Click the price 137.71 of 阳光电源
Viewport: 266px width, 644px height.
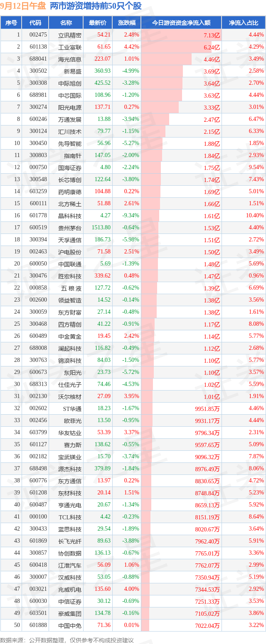coord(103,107)
